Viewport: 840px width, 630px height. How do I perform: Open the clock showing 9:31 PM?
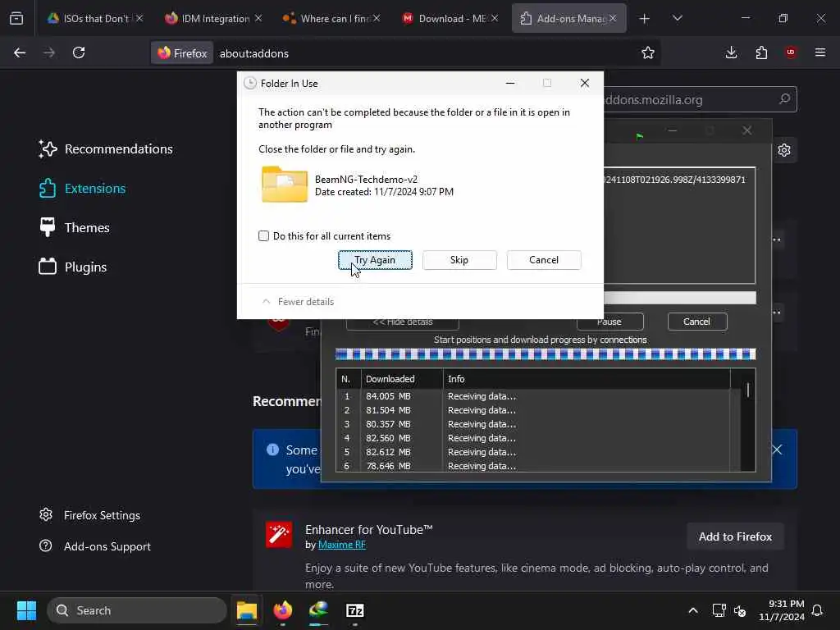[x=781, y=610]
